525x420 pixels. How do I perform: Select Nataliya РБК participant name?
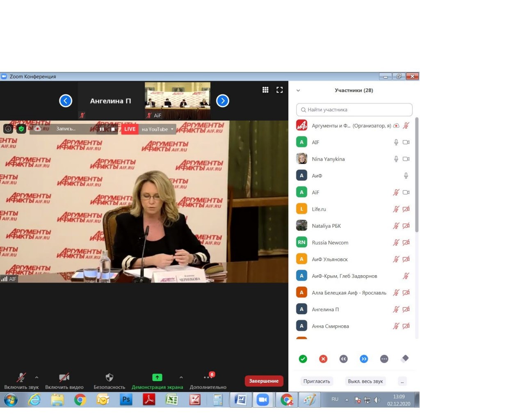[326, 226]
